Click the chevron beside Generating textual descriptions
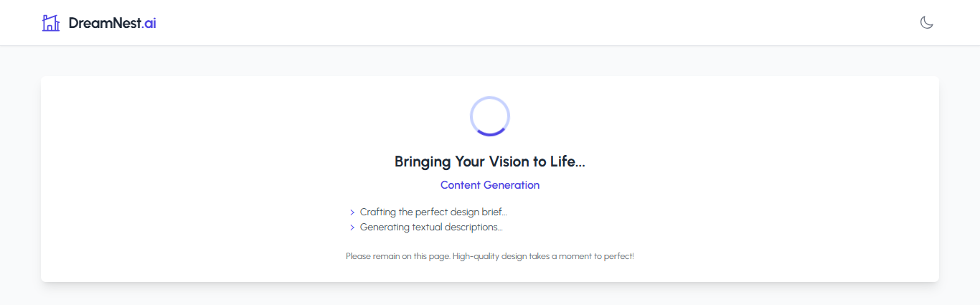Screen dimensions: 980x305 click(x=352, y=227)
